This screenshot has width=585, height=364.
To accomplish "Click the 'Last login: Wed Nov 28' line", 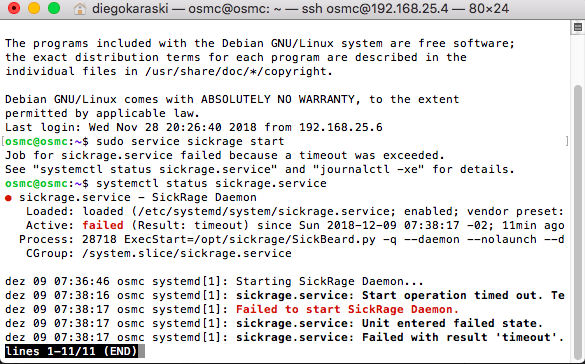I will coord(194,127).
